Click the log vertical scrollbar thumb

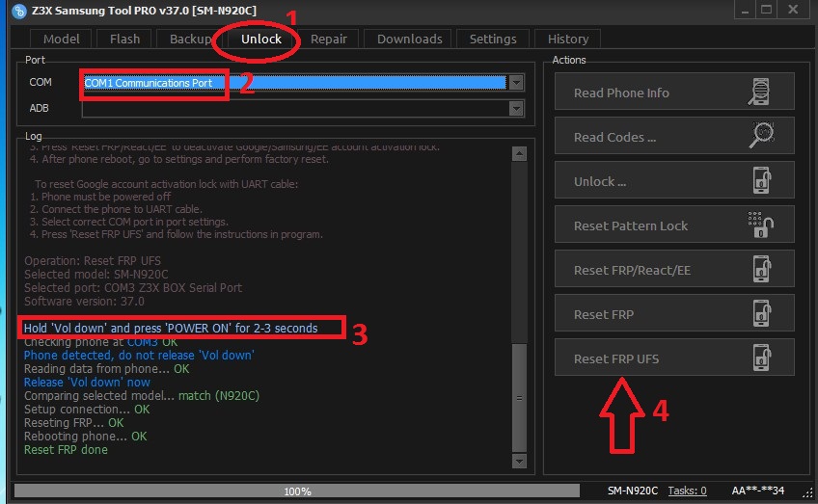click(x=519, y=398)
